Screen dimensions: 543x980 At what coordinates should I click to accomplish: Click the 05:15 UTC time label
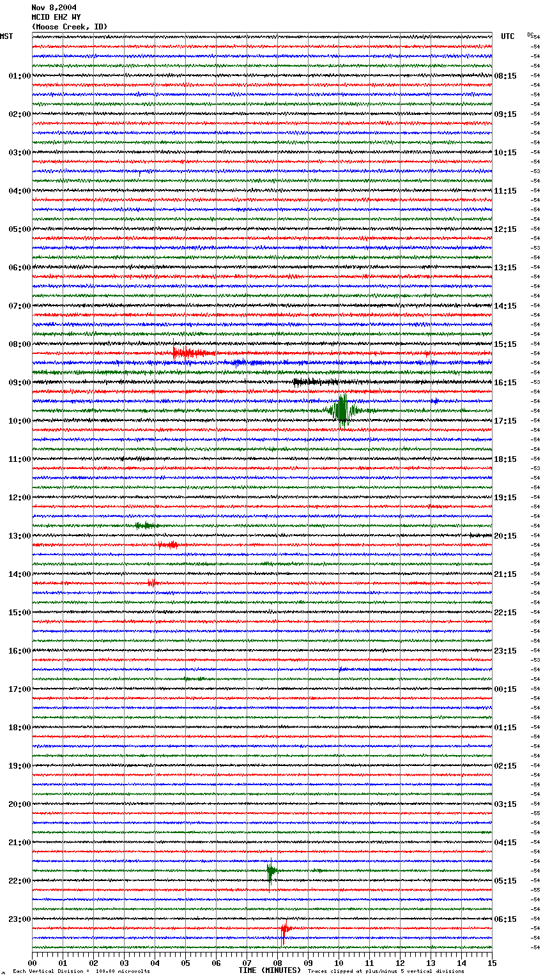point(505,881)
